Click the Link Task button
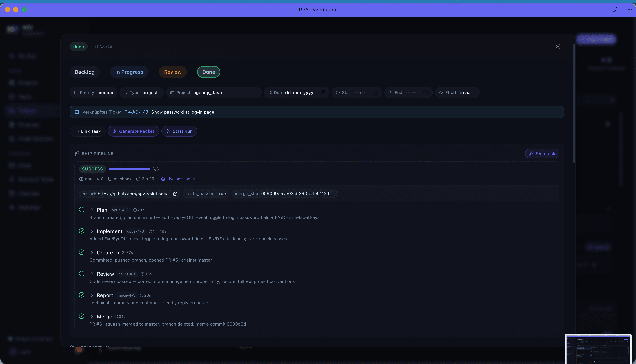 click(x=88, y=131)
